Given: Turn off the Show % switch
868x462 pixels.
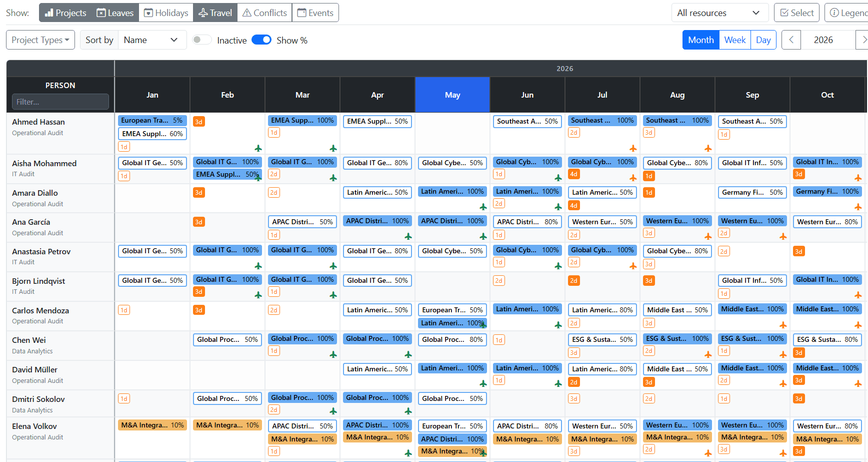Looking at the screenshot, I should (x=261, y=40).
